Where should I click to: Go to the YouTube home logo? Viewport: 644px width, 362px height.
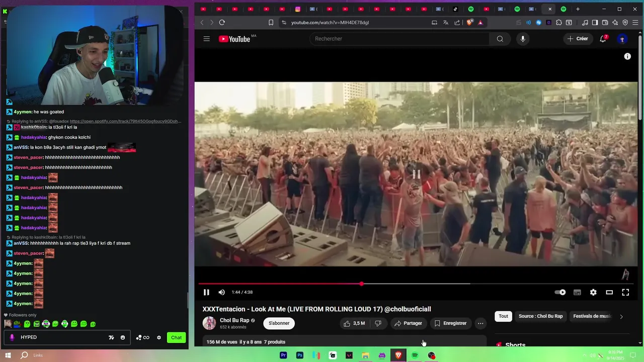click(234, 39)
